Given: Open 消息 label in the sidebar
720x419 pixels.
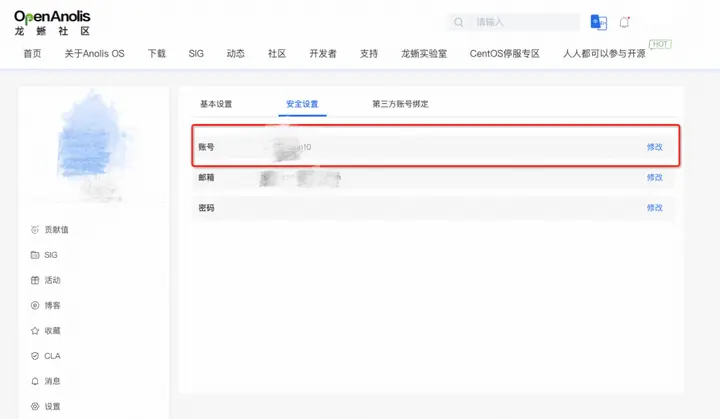Looking at the screenshot, I should coord(52,381).
